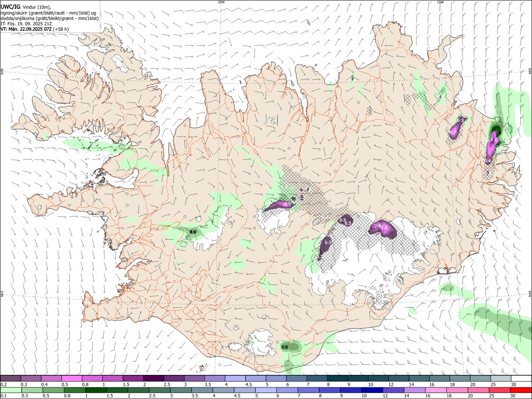Click the 'UWC/IG: Vindur (10m),' title line

point(26,7)
